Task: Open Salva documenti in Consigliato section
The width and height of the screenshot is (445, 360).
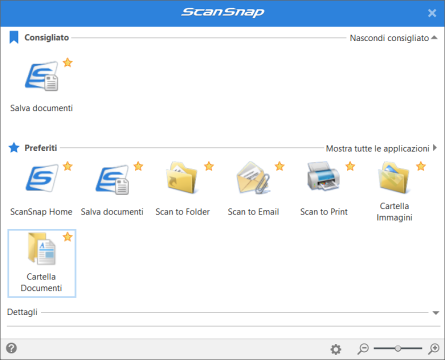Action: pyautogui.click(x=42, y=76)
